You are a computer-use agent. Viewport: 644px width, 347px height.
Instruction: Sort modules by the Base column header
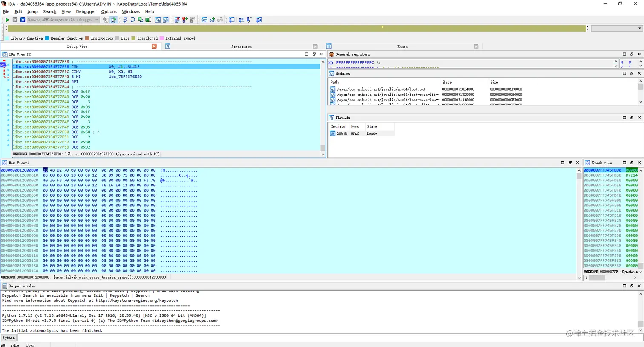click(464, 82)
